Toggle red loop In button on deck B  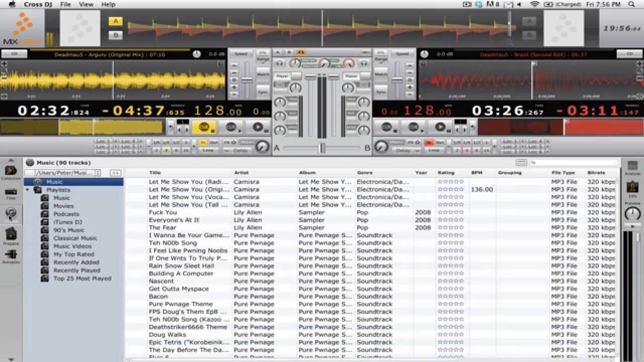[428, 143]
